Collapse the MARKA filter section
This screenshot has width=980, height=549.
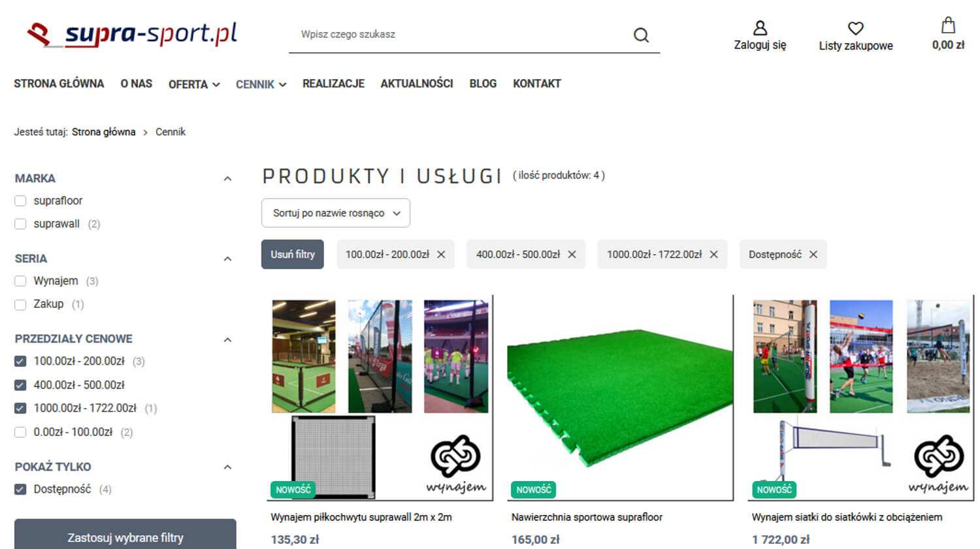227,178
